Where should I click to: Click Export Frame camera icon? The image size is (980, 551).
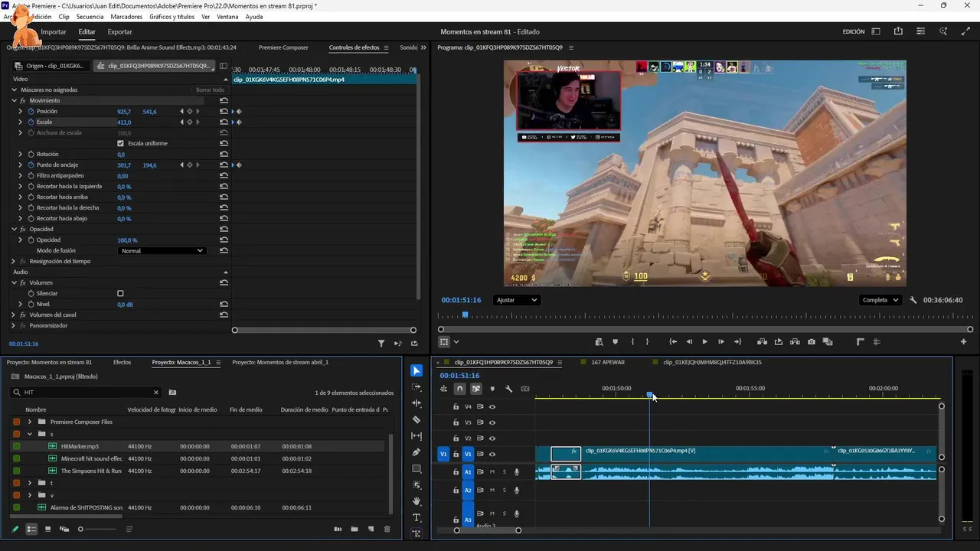pos(812,342)
